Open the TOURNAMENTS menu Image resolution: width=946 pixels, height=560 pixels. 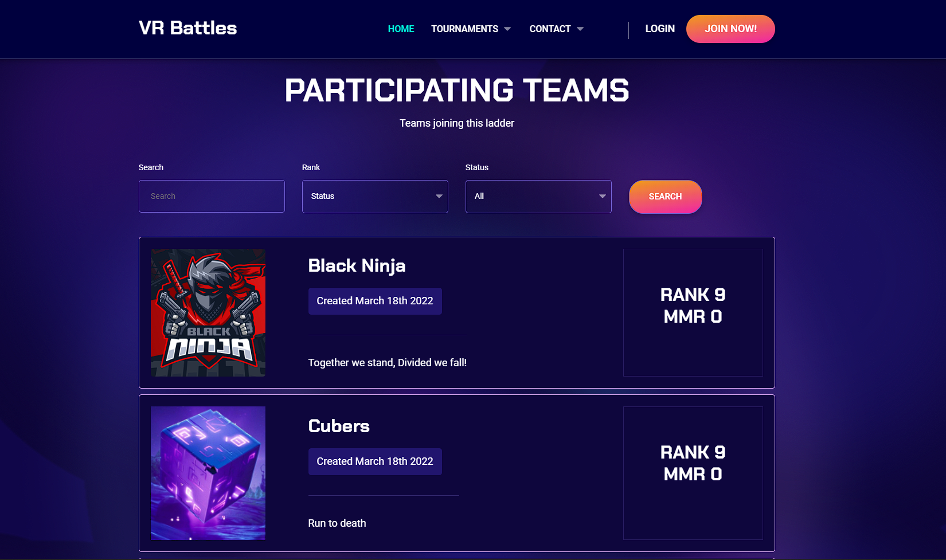[464, 29]
